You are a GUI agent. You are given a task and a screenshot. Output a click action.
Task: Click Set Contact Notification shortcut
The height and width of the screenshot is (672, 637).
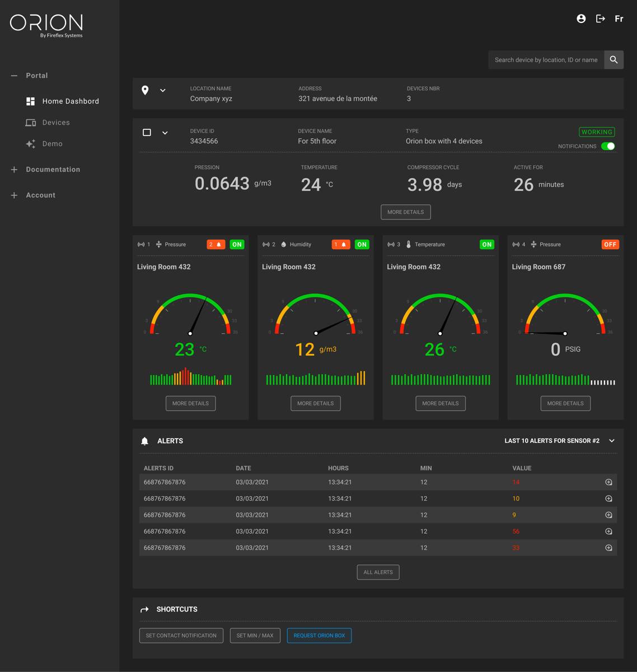pos(181,636)
